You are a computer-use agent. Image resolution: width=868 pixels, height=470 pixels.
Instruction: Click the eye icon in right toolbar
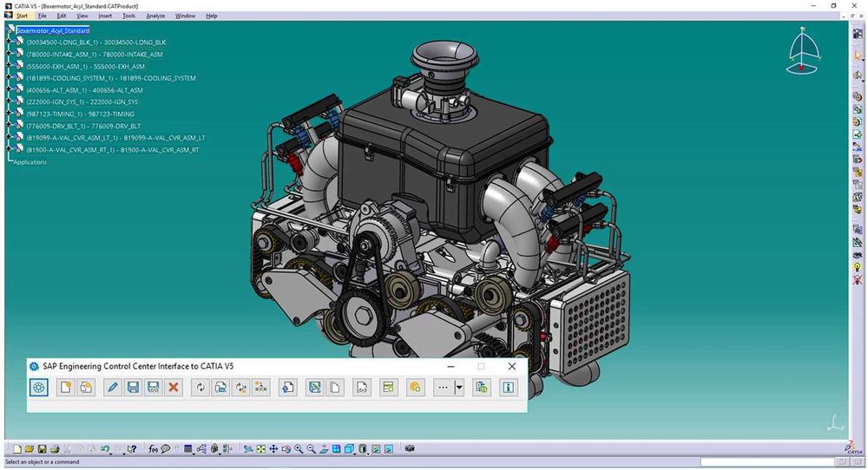tap(858, 255)
